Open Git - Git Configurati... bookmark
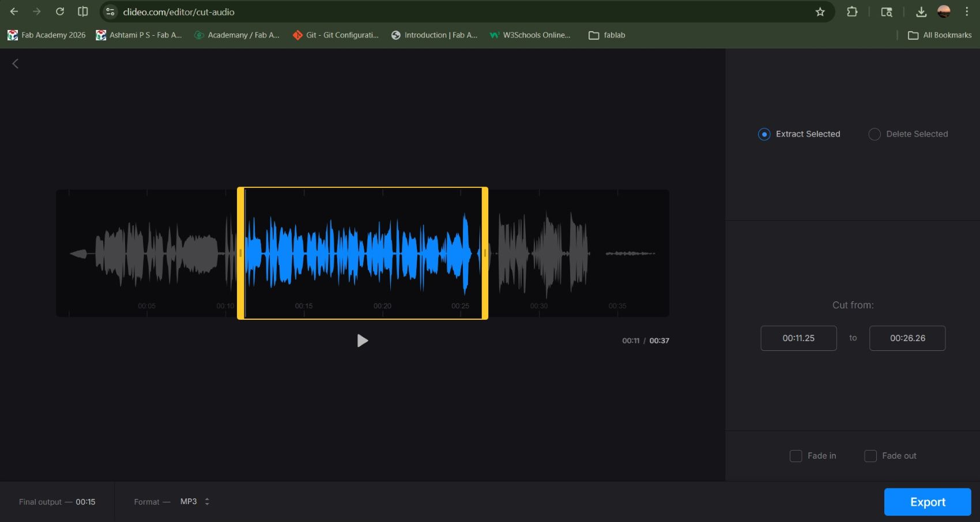 click(x=336, y=35)
